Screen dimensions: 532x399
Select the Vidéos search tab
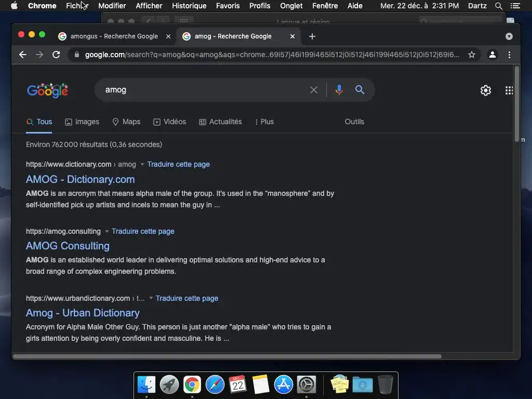pyautogui.click(x=170, y=122)
